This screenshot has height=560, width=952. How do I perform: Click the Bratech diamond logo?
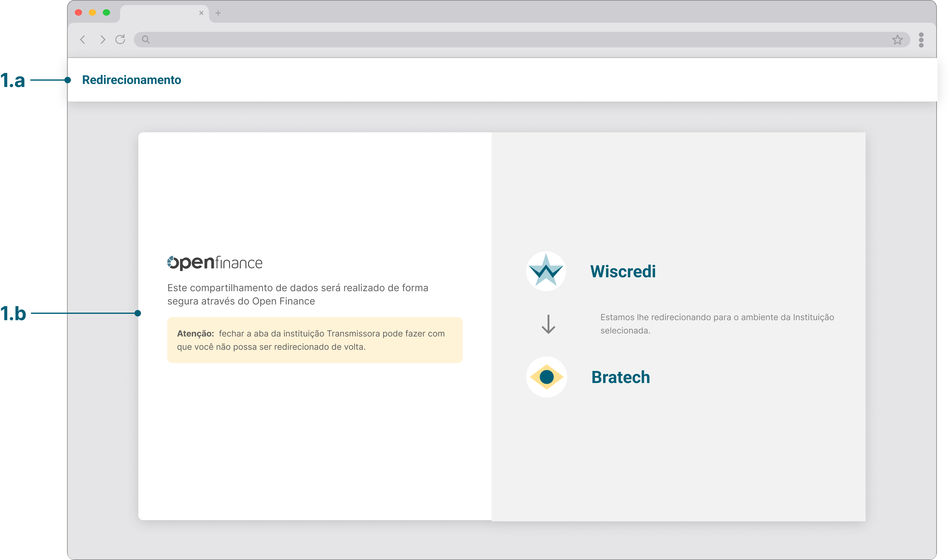click(546, 377)
